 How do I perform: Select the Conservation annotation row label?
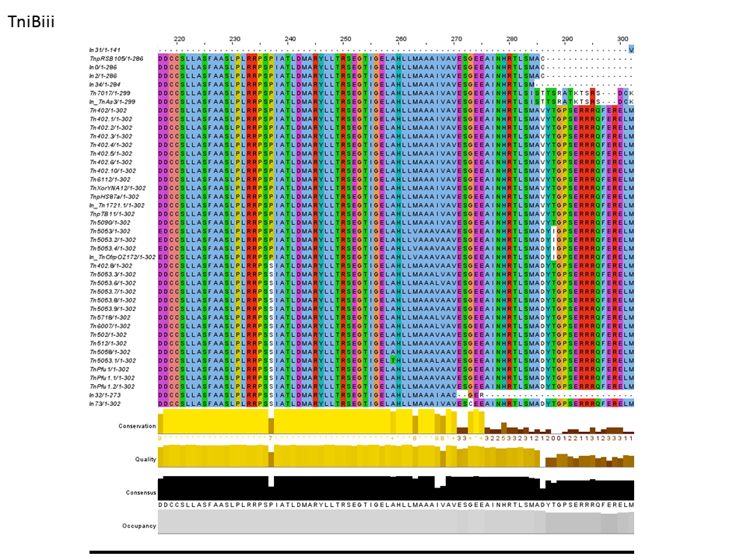[137, 426]
